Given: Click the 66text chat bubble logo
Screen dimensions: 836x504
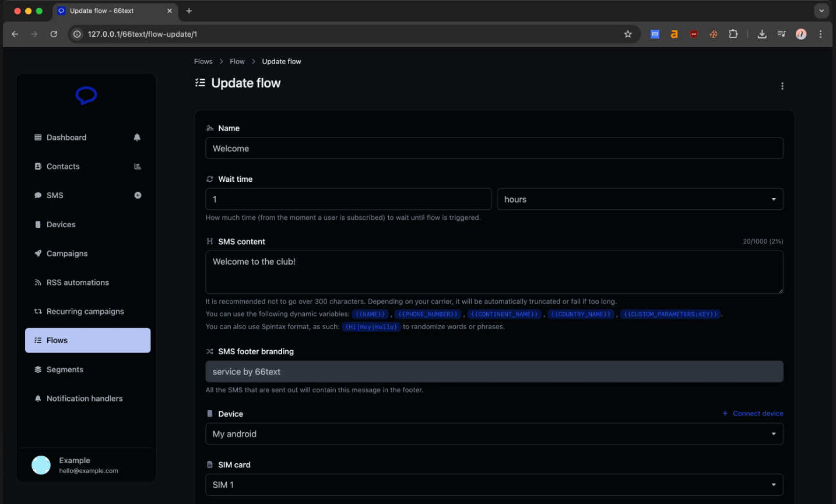Looking at the screenshot, I should pyautogui.click(x=86, y=96).
